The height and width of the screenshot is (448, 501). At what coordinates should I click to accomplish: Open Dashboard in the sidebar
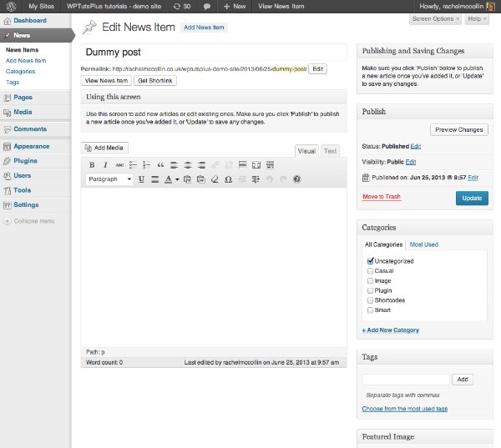coord(30,20)
